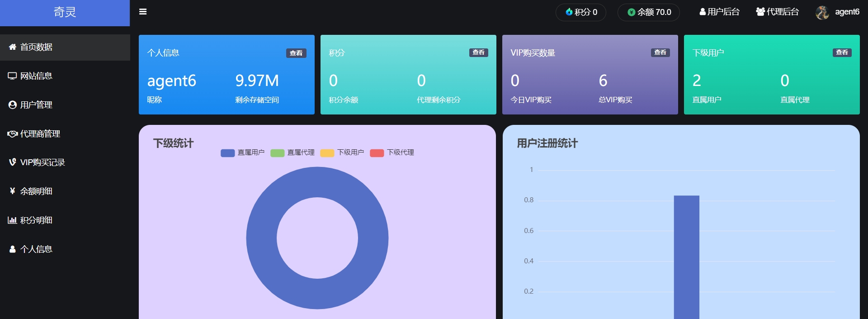Screen dimensions: 868x319
Task: Click the VIP icon beside VIP购买记录
Action: [x=13, y=162]
